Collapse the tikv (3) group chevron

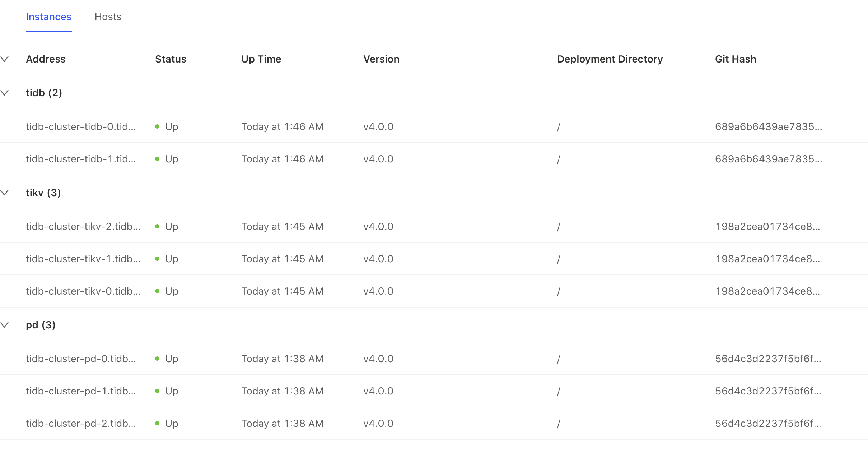point(5,193)
